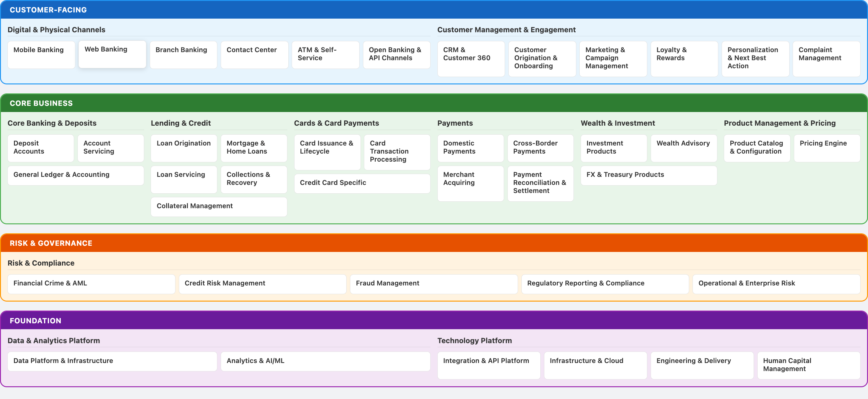Screen dimensions: 868x399
Task: Select Mortgage & Home Loans card
Action: tap(253, 148)
